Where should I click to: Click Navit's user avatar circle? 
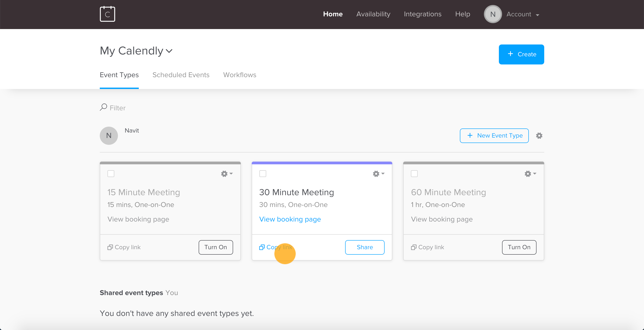tap(109, 135)
